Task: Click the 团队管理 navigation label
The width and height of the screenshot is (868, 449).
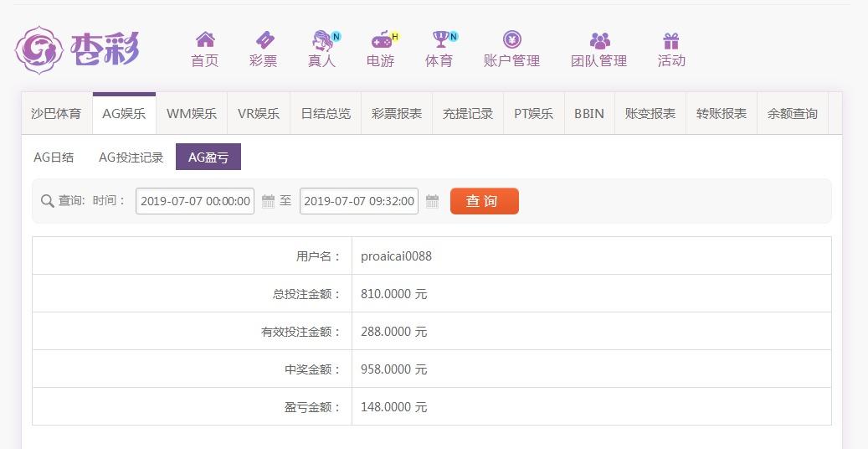Action: (599, 60)
